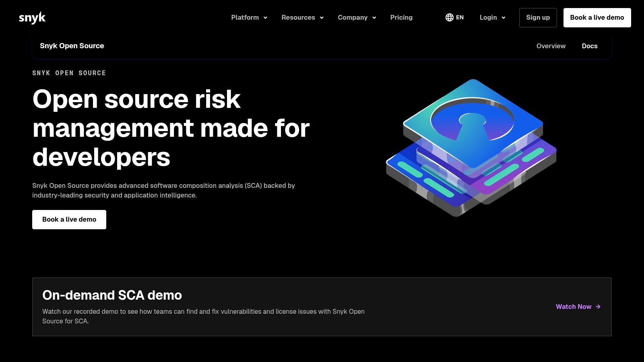Expand the Resources menu
This screenshot has height=362, width=644.
(x=302, y=17)
